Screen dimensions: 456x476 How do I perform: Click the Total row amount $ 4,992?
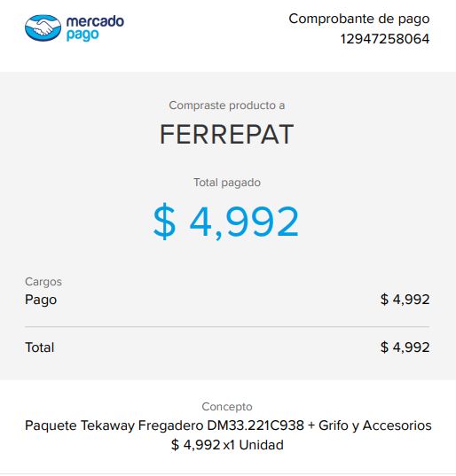pos(405,347)
